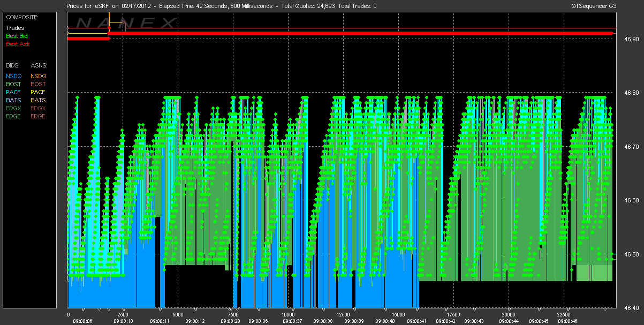Image resolution: width=644 pixels, height=325 pixels.
Task: Click NSDQ in the BIDS column
Action: (x=14, y=76)
